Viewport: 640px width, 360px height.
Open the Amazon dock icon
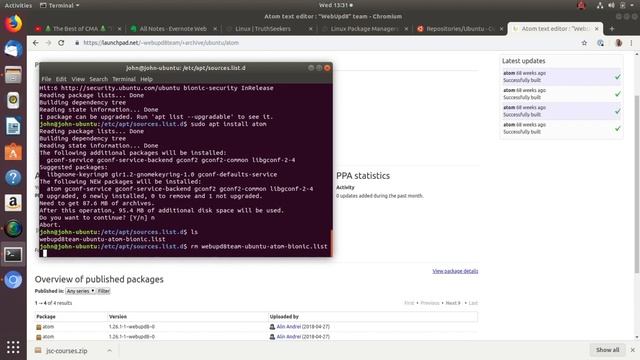tap(13, 203)
